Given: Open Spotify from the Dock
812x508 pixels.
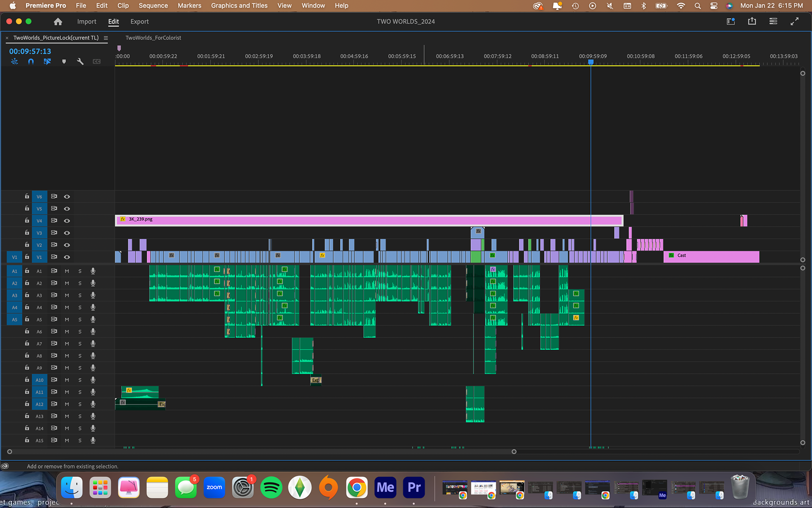Looking at the screenshot, I should tap(271, 488).
